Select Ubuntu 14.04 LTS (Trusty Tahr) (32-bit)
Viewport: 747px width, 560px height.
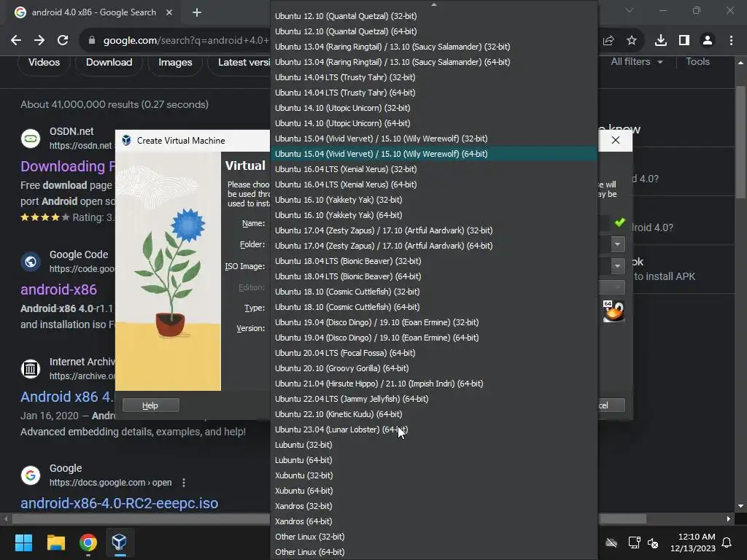tap(433, 77)
